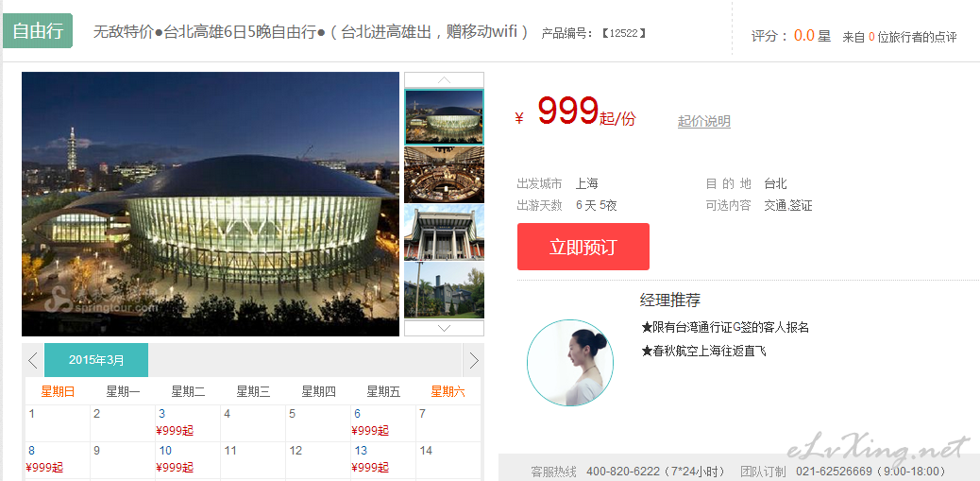Click the manager's circular avatar photo
The width and height of the screenshot is (980, 481).
tap(570, 363)
